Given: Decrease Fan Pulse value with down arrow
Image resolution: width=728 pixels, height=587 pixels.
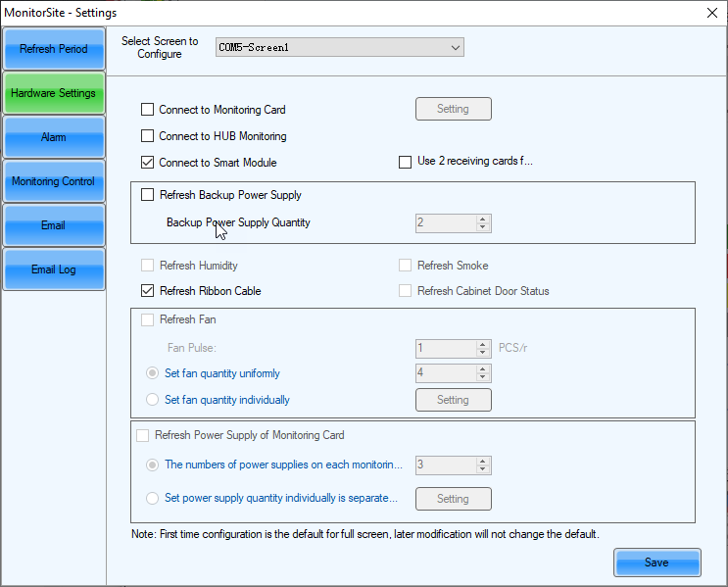Looking at the screenshot, I should pos(483,353).
